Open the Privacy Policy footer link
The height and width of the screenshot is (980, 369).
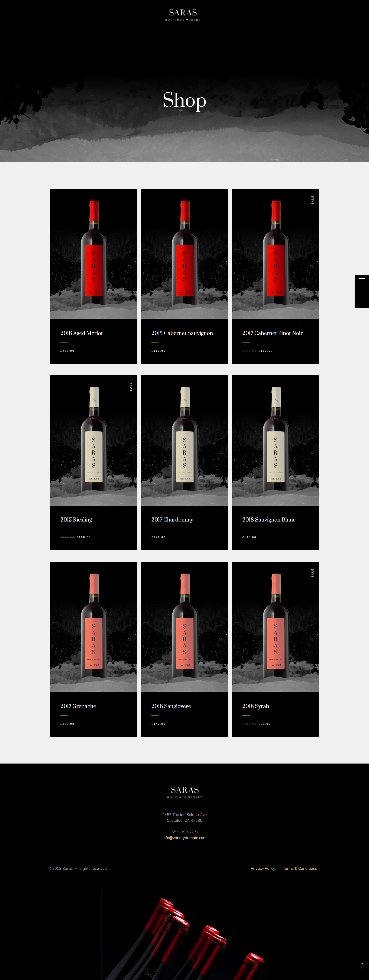pos(263,868)
